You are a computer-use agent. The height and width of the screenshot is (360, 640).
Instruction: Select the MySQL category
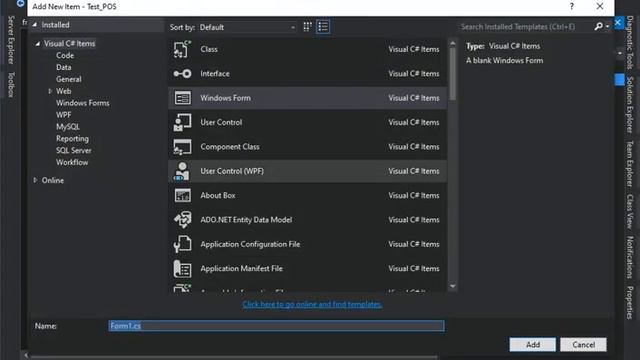[x=68, y=127]
